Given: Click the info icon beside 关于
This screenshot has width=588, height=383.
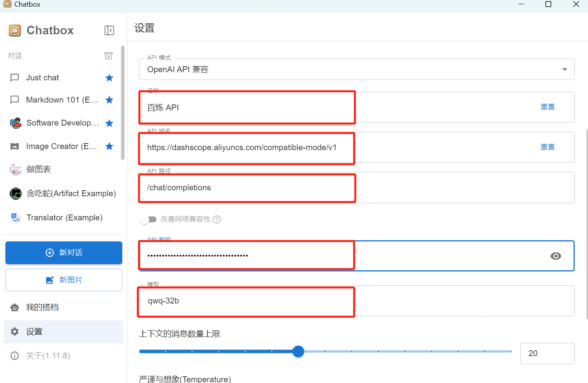Looking at the screenshot, I should 15,356.
